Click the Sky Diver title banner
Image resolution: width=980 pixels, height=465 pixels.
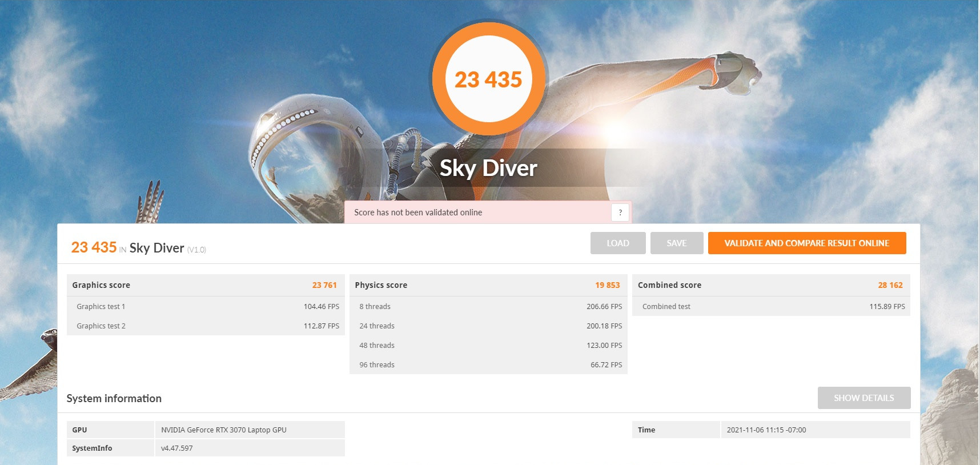pos(488,168)
